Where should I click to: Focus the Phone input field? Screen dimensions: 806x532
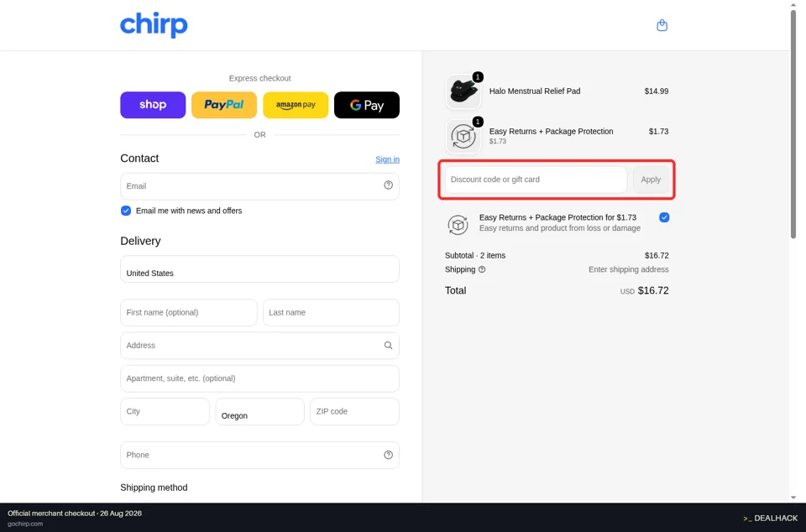pyautogui.click(x=259, y=455)
